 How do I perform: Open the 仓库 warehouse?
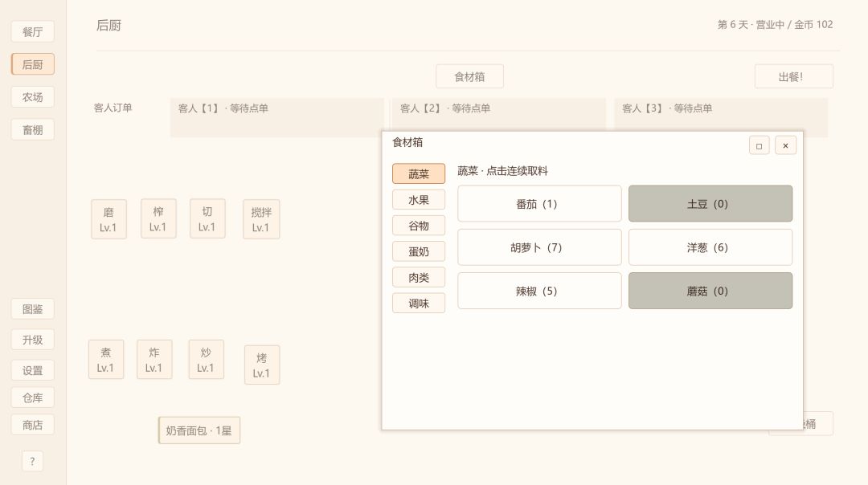tap(33, 397)
